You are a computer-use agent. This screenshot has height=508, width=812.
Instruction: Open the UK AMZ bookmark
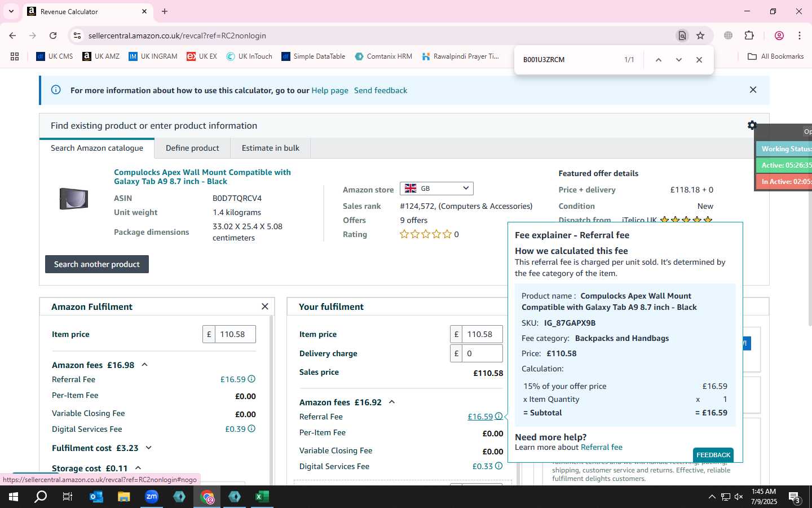(101, 56)
